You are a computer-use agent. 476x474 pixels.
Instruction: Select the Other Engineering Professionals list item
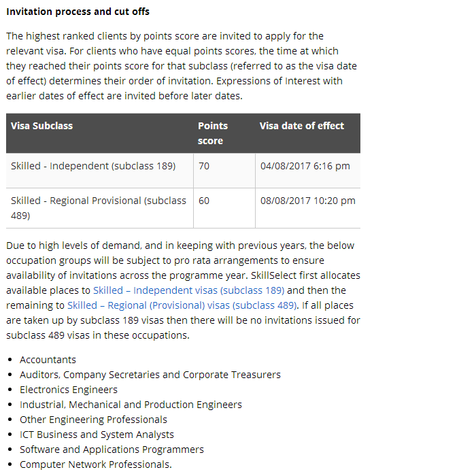[x=93, y=420]
